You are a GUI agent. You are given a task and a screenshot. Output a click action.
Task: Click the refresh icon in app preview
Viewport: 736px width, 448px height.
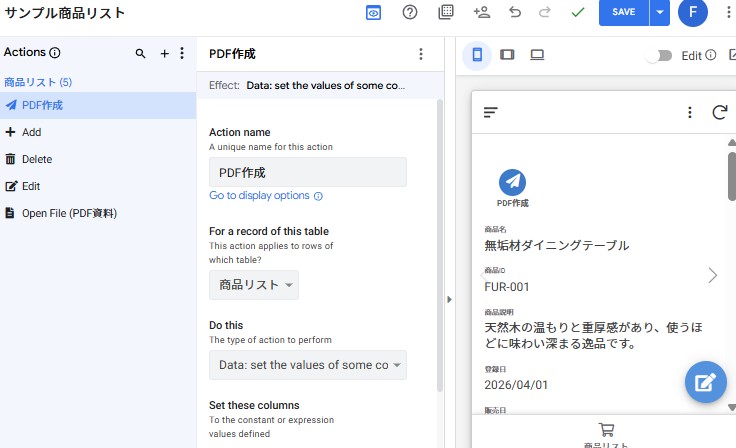[719, 112]
